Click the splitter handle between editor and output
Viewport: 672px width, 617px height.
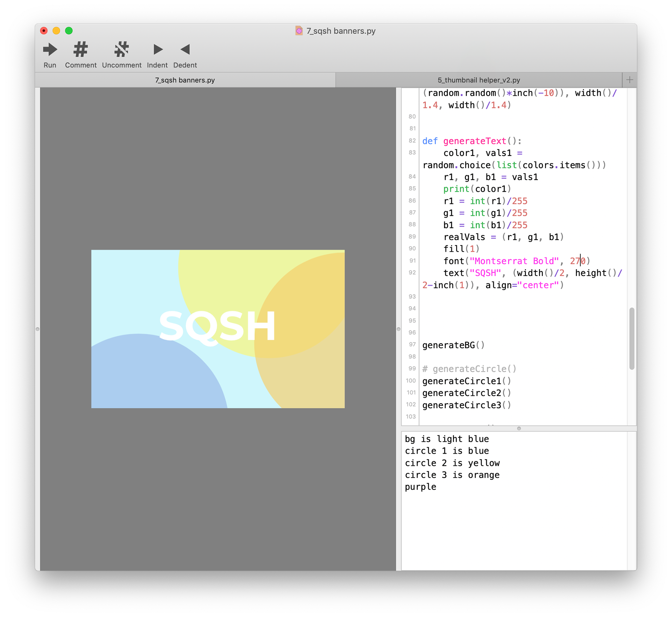click(x=519, y=428)
